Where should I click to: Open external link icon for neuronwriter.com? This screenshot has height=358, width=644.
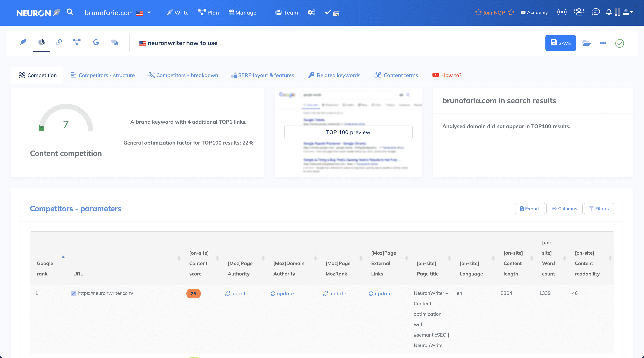[x=73, y=293]
